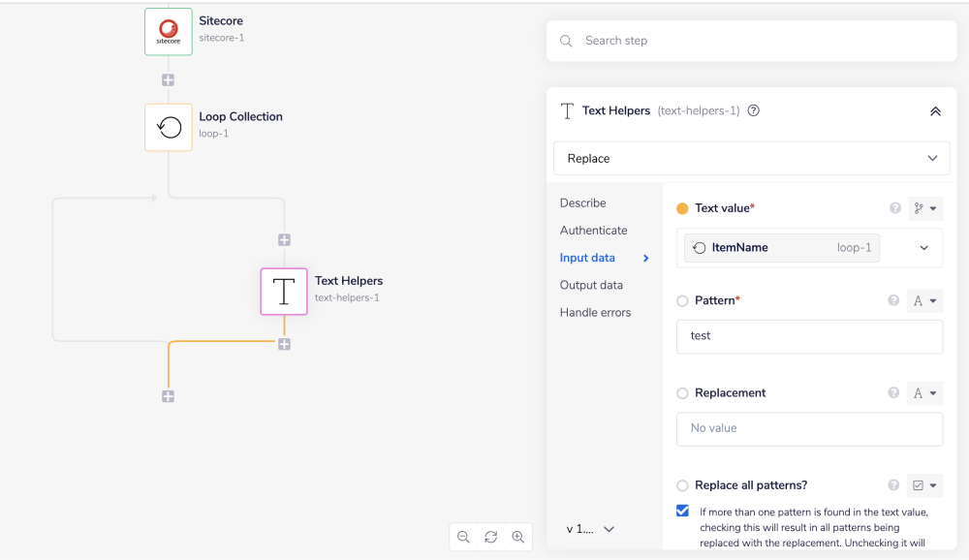
Task: Add step between Sitecore and Loop Collection
Action: coord(168,80)
